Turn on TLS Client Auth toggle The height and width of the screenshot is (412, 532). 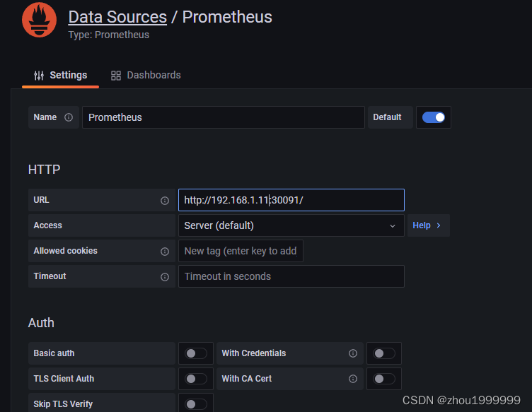196,379
